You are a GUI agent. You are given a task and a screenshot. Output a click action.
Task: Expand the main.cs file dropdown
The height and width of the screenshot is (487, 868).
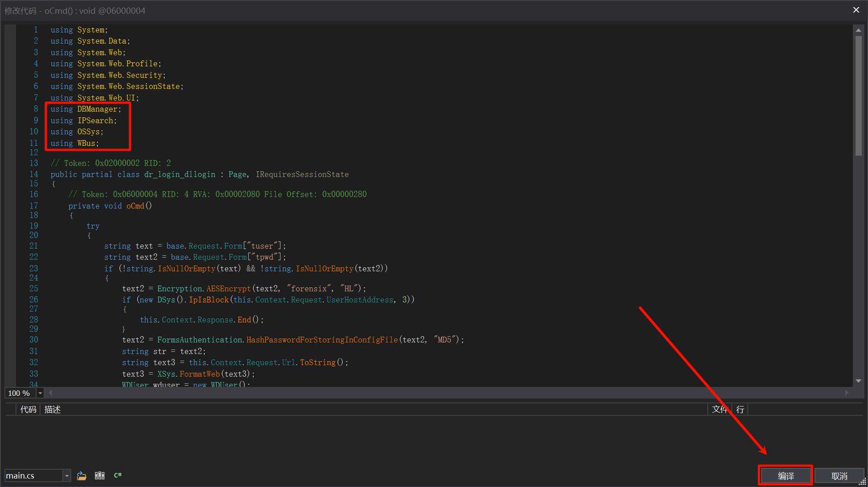click(67, 475)
